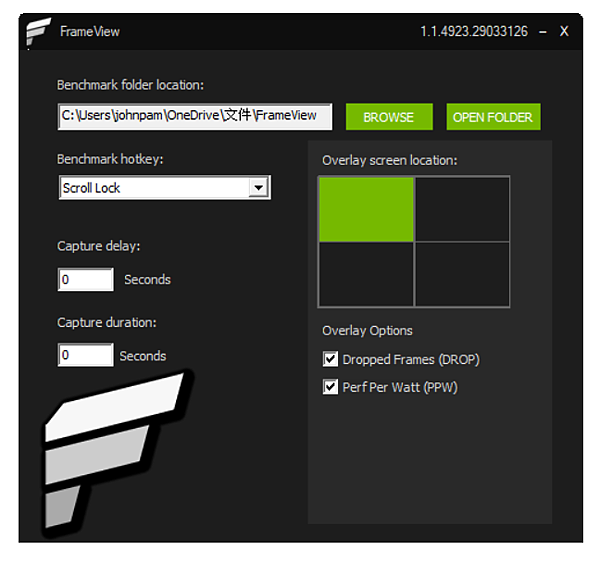Toggle the Dropped Frames (DROP) checkbox
This screenshot has width=600, height=563.
click(330, 359)
